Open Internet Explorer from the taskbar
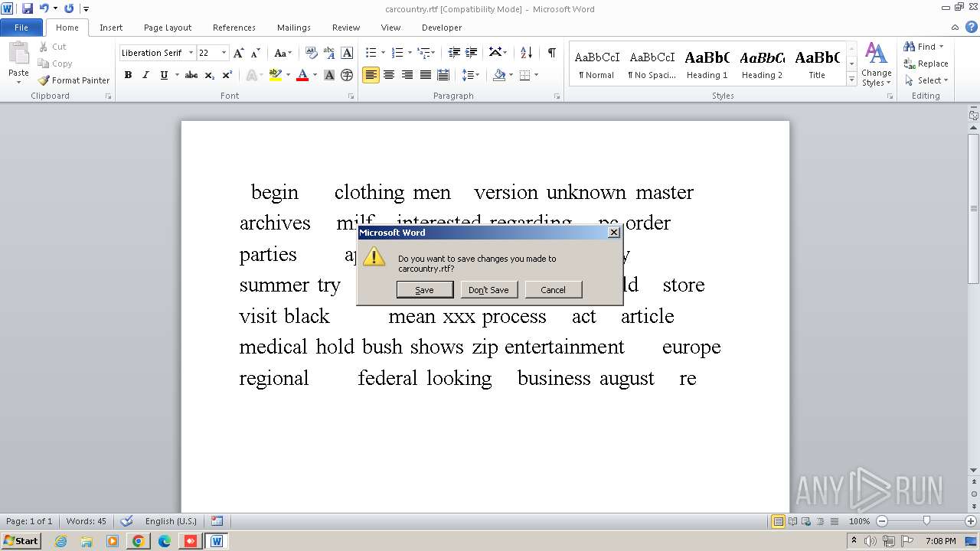Image resolution: width=980 pixels, height=551 pixels. (60, 541)
